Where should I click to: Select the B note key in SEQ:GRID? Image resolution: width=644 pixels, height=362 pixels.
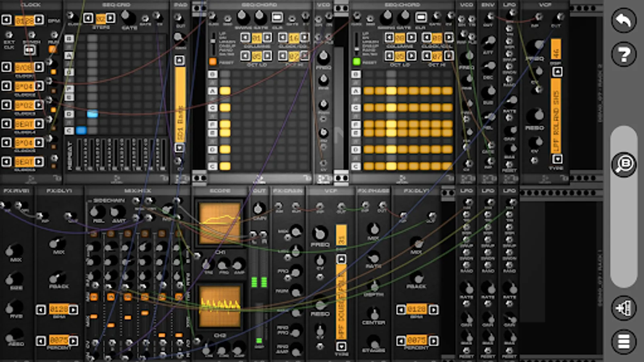(x=69, y=39)
